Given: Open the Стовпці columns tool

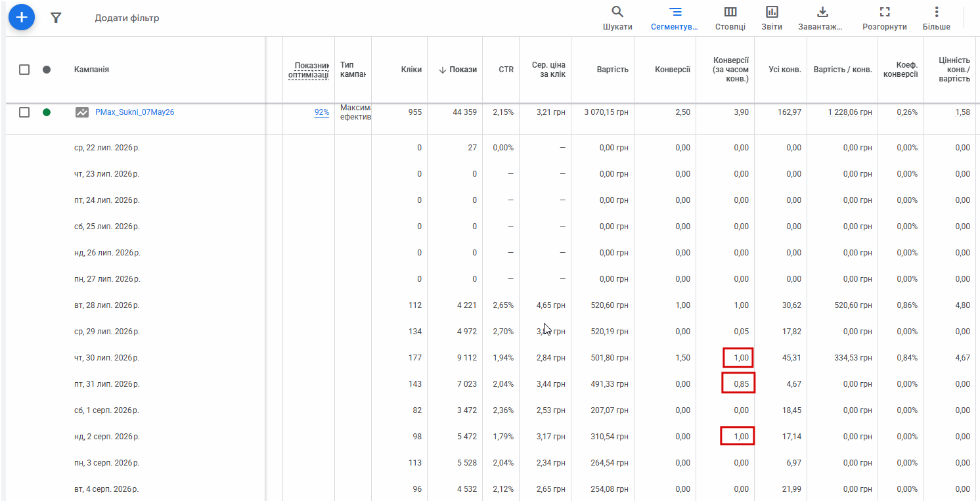Looking at the screenshot, I should pyautogui.click(x=730, y=18).
